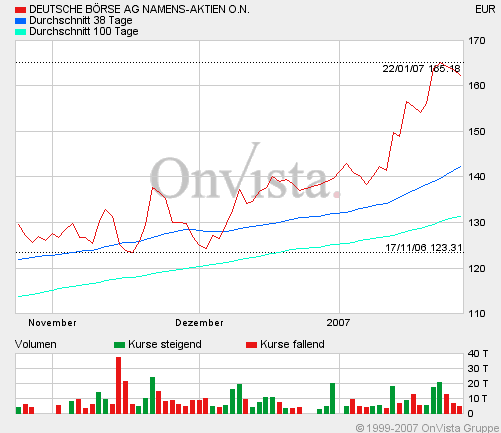Click the price trough at the 17/11/06 low
The image size is (501, 433).
click(x=132, y=252)
